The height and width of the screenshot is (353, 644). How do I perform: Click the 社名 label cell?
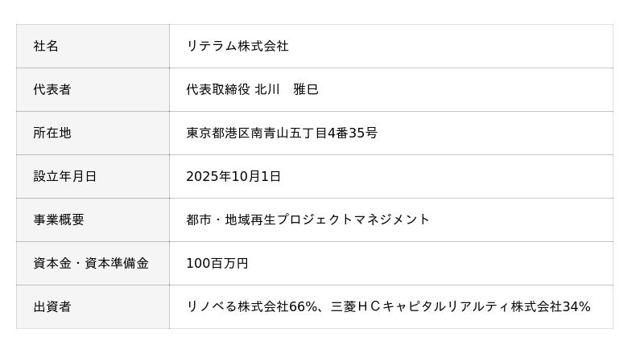click(x=46, y=47)
